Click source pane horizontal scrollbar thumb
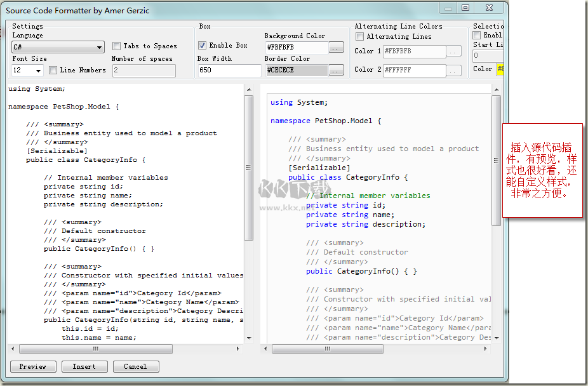588x386 pixels. [x=96, y=349]
